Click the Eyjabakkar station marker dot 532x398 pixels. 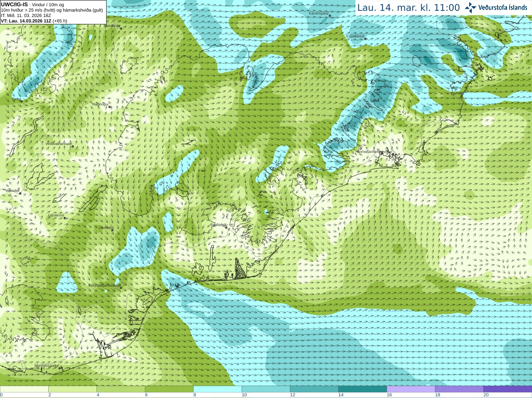coord(365,38)
